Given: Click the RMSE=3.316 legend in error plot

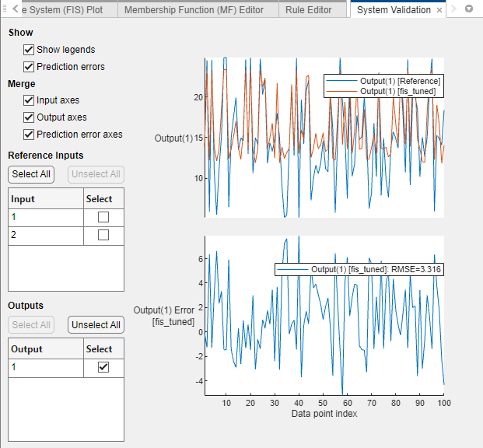Looking at the screenshot, I should [x=359, y=269].
